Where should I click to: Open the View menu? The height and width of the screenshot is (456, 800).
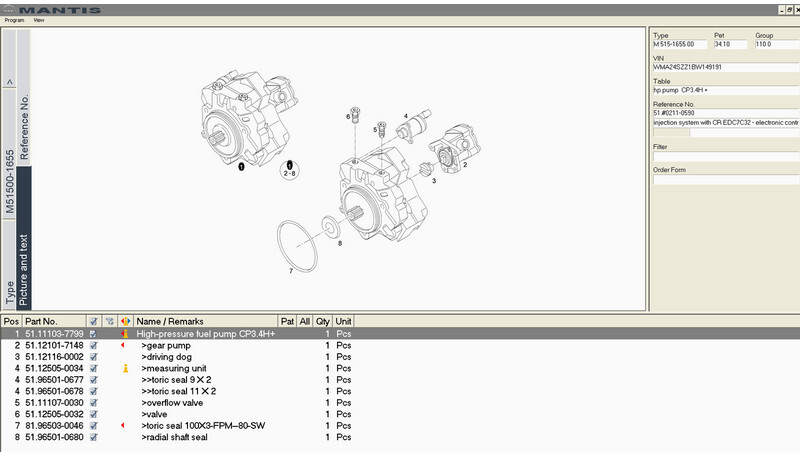pos(39,20)
